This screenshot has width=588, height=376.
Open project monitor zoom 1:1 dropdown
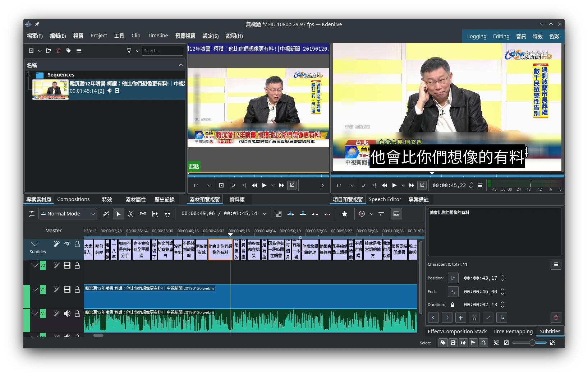coord(345,185)
